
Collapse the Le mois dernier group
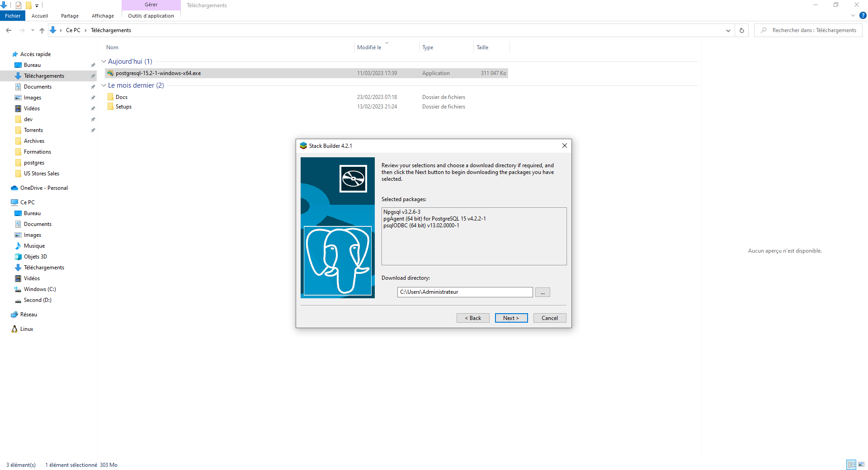104,85
